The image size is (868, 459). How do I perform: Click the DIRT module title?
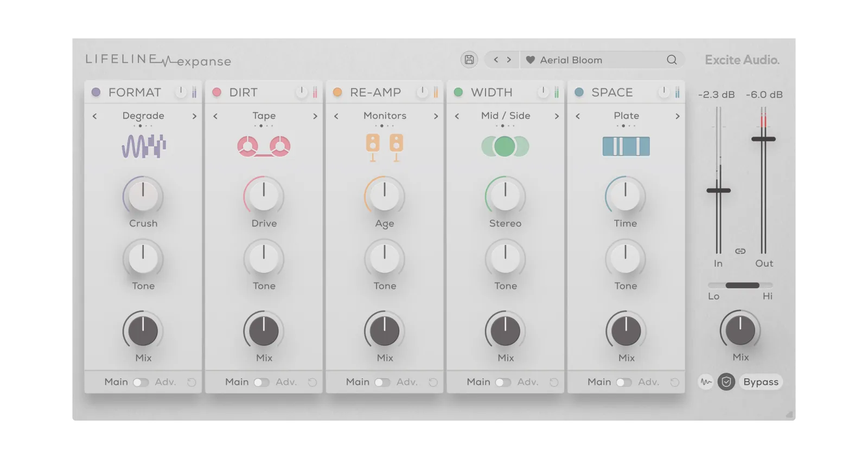tap(244, 92)
